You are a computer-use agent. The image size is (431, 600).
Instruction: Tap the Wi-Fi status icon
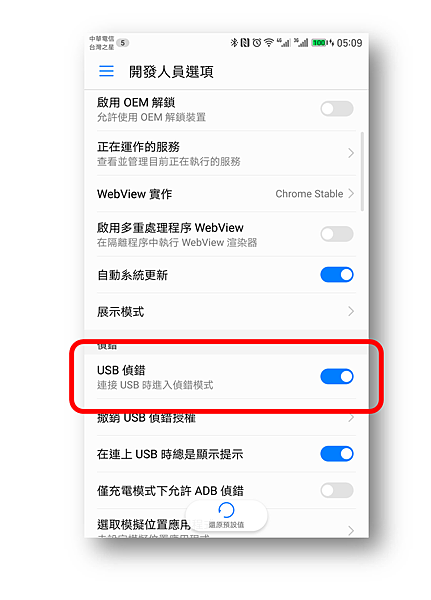pyautogui.click(x=269, y=42)
